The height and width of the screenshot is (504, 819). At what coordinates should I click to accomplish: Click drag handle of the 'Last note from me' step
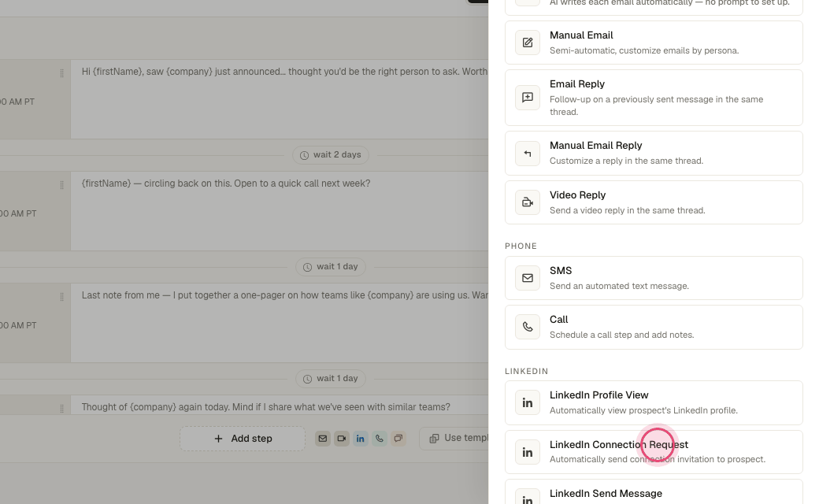(x=61, y=297)
